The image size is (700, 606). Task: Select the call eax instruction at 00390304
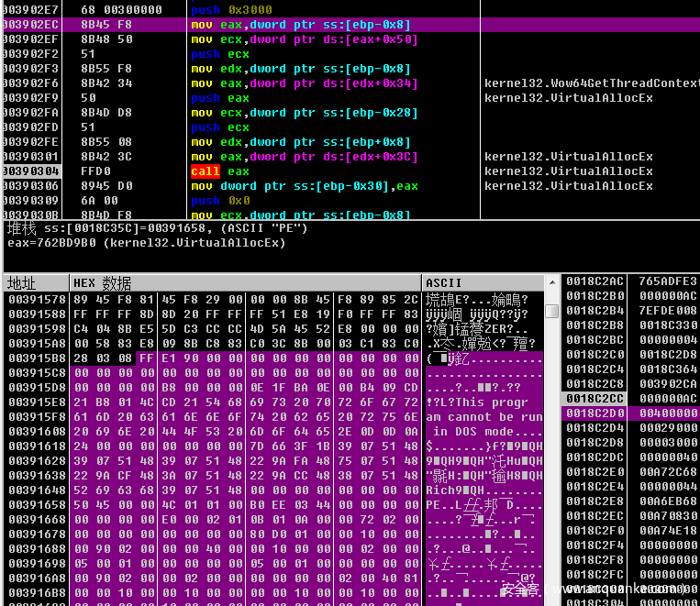tap(205, 171)
